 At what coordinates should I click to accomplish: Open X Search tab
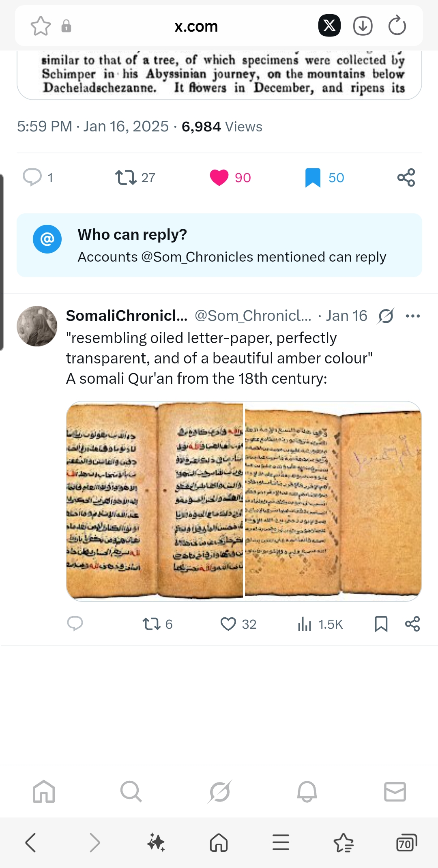[131, 791]
